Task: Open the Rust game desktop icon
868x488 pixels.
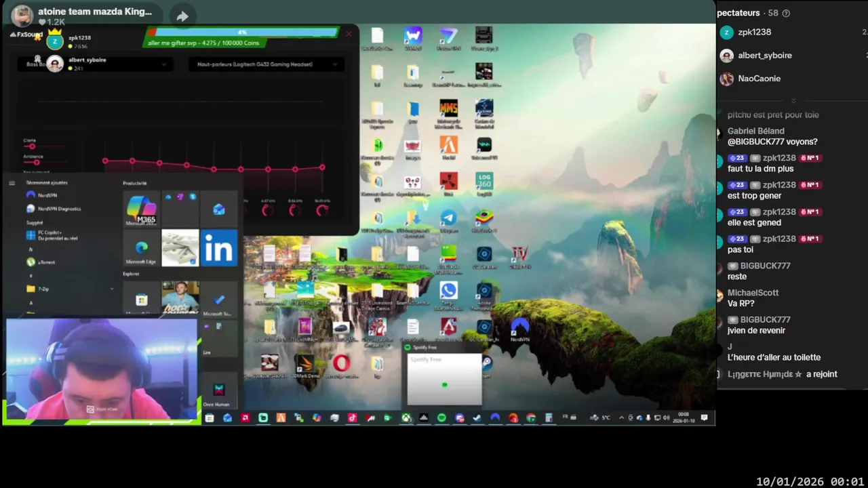Action: [448, 184]
